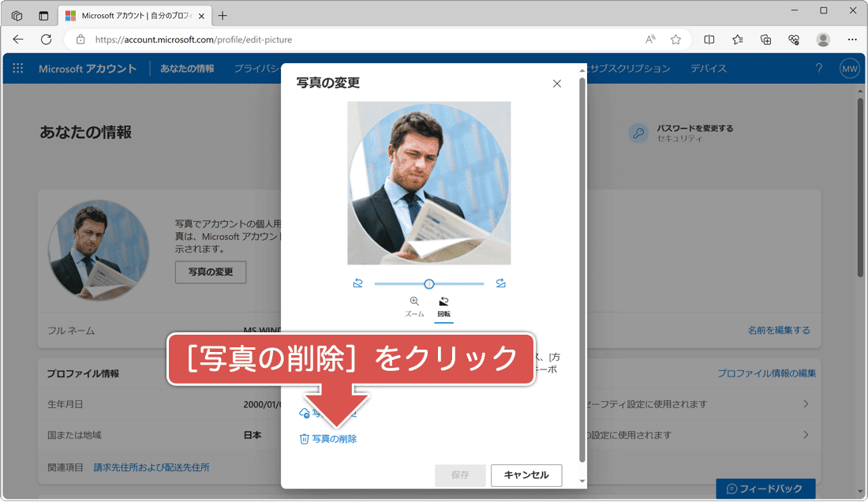Open the Edge Collections icon in the toolbar
The height and width of the screenshot is (502, 868).
(765, 39)
